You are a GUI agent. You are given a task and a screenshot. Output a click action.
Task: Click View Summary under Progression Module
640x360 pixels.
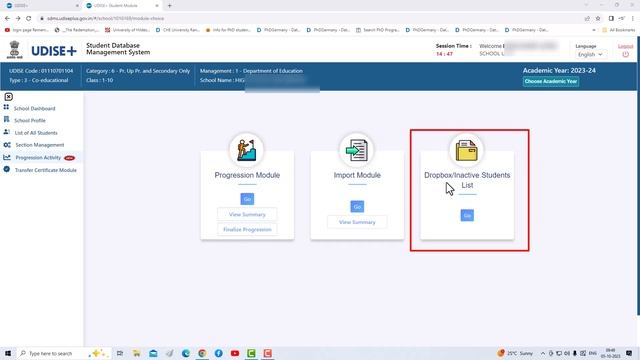tap(247, 214)
